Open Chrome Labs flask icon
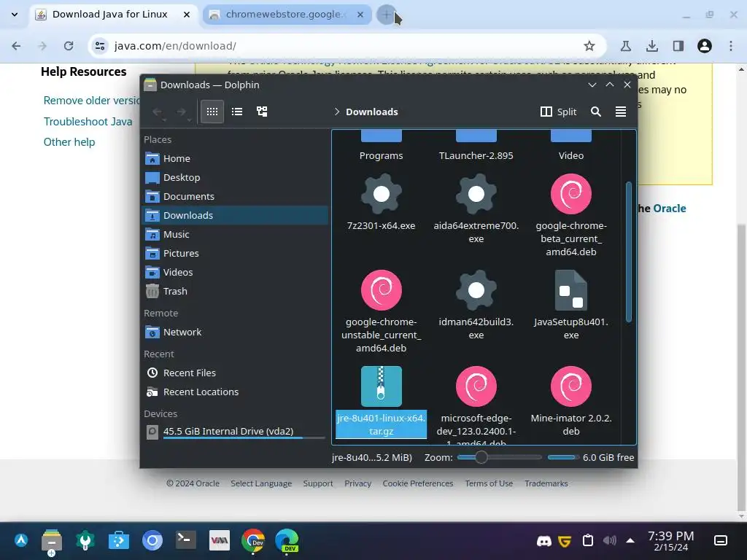The width and height of the screenshot is (747, 560). [625, 46]
